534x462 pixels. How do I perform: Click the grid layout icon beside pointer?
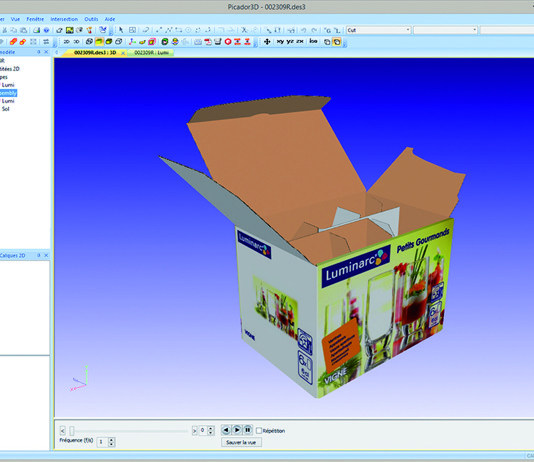[x=132, y=30]
